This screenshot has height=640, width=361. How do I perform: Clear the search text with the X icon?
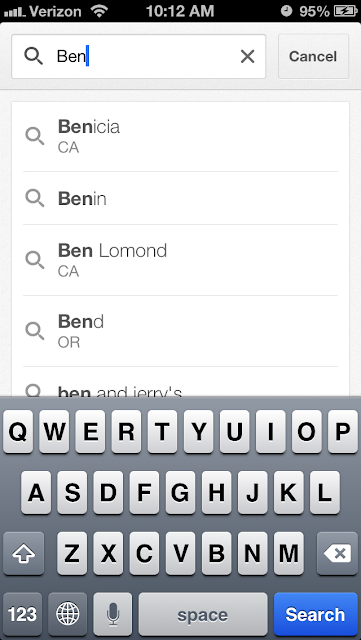click(247, 56)
